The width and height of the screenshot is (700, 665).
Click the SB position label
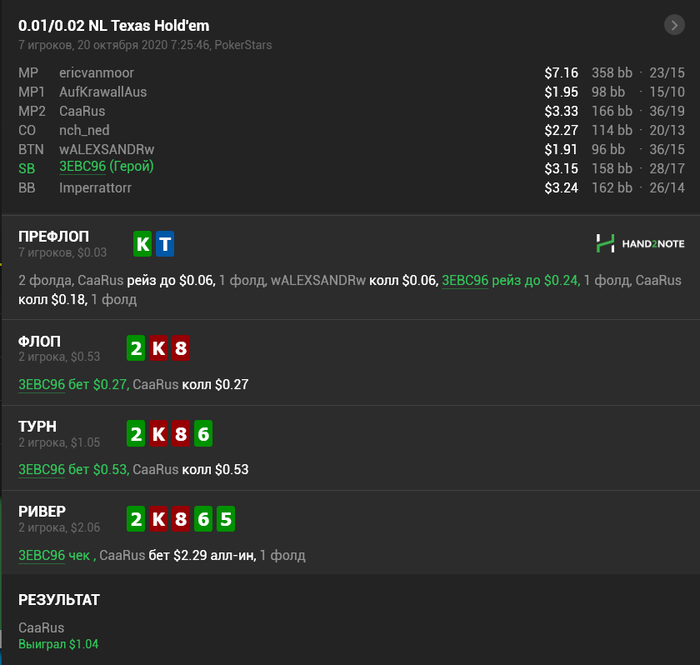pos(26,169)
